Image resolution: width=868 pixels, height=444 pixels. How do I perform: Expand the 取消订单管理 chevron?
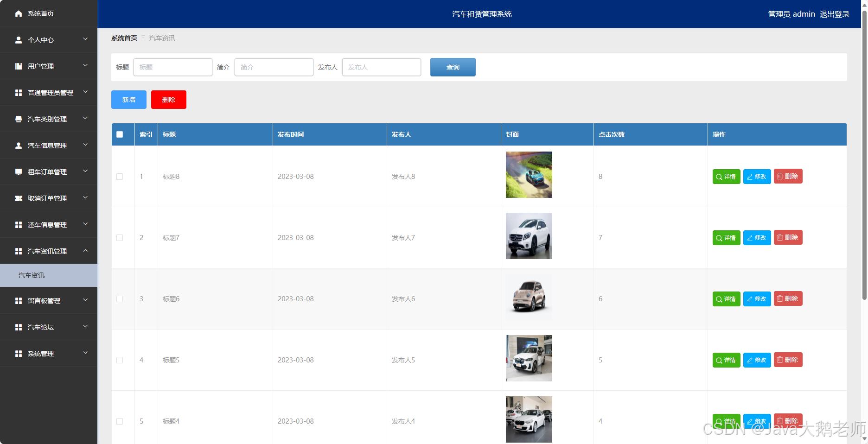click(x=85, y=198)
